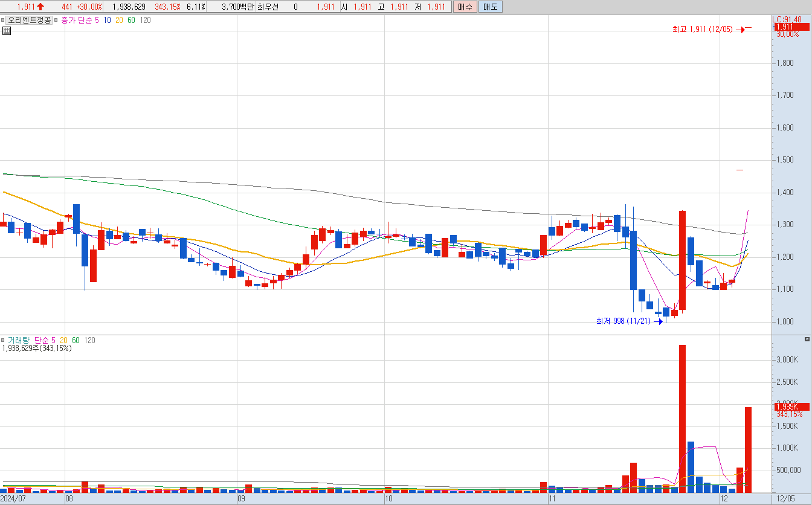
Task: Select the volume 60-day average label
Action: (x=76, y=340)
